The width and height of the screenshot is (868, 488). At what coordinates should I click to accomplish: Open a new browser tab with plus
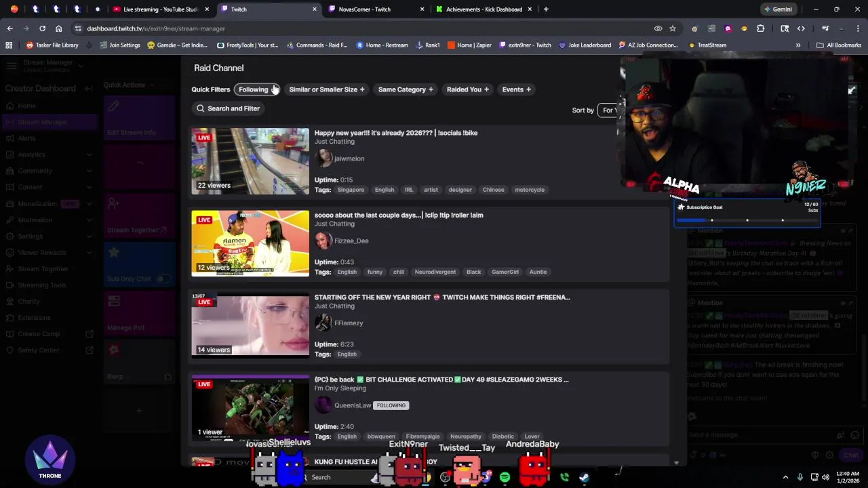click(546, 9)
